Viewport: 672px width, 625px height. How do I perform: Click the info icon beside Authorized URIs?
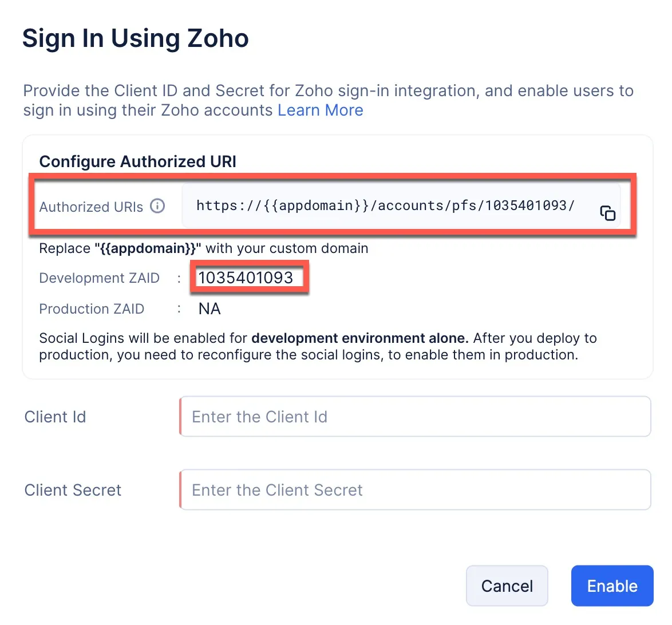(x=157, y=206)
